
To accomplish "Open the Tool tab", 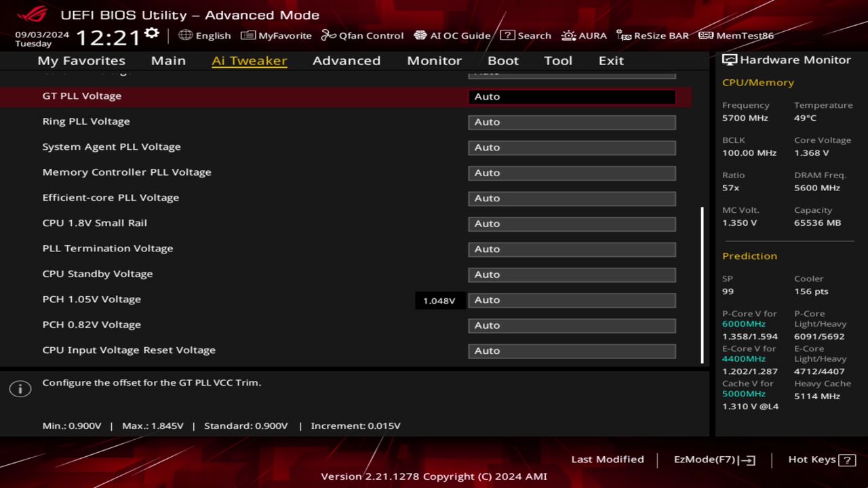I will tap(558, 60).
